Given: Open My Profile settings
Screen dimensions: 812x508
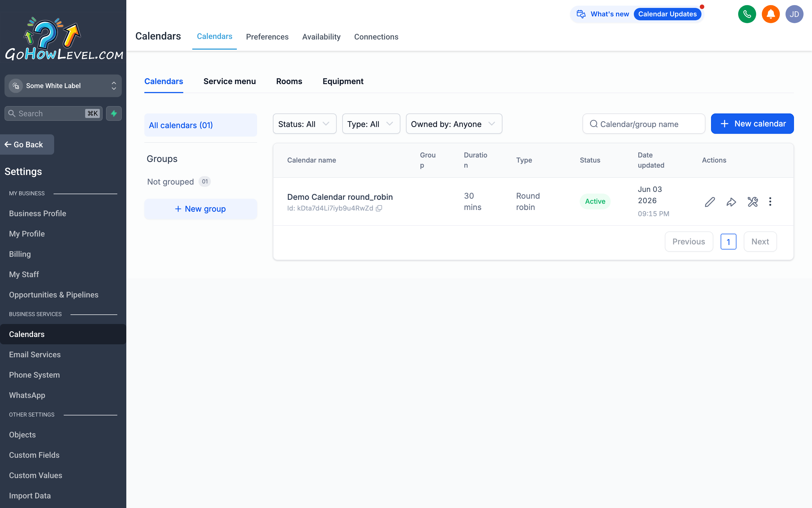Looking at the screenshot, I should 27,233.
